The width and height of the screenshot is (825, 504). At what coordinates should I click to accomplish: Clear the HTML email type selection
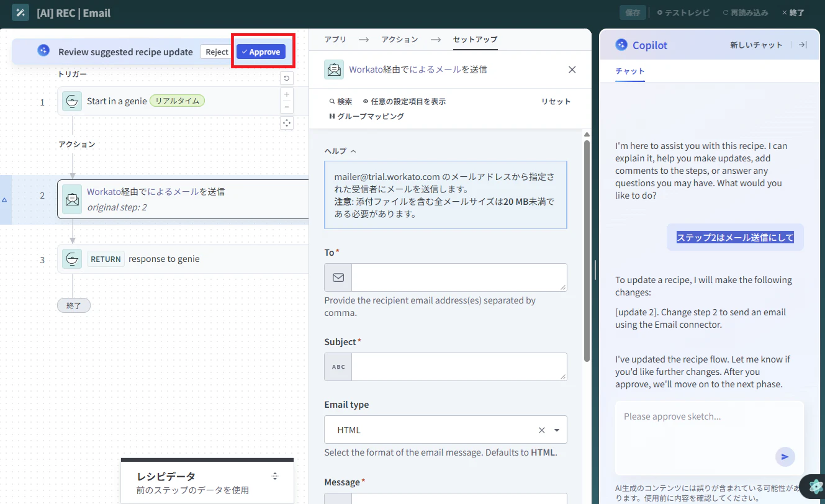(x=541, y=430)
